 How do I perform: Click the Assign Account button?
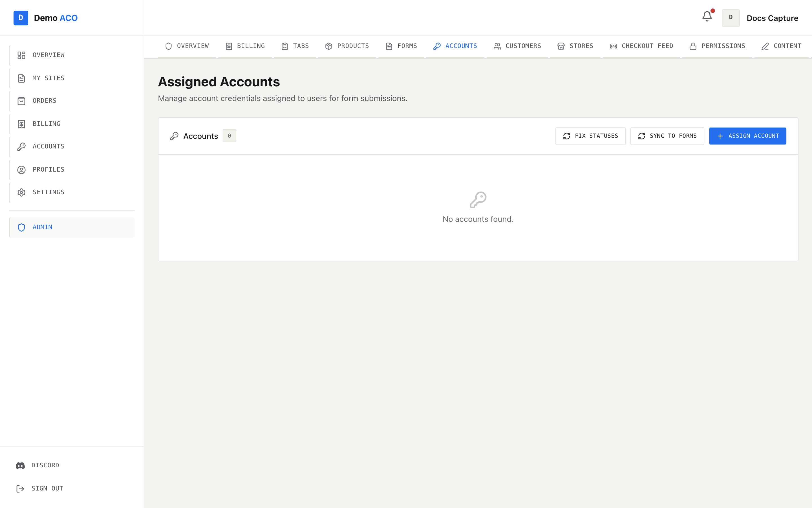click(x=748, y=136)
